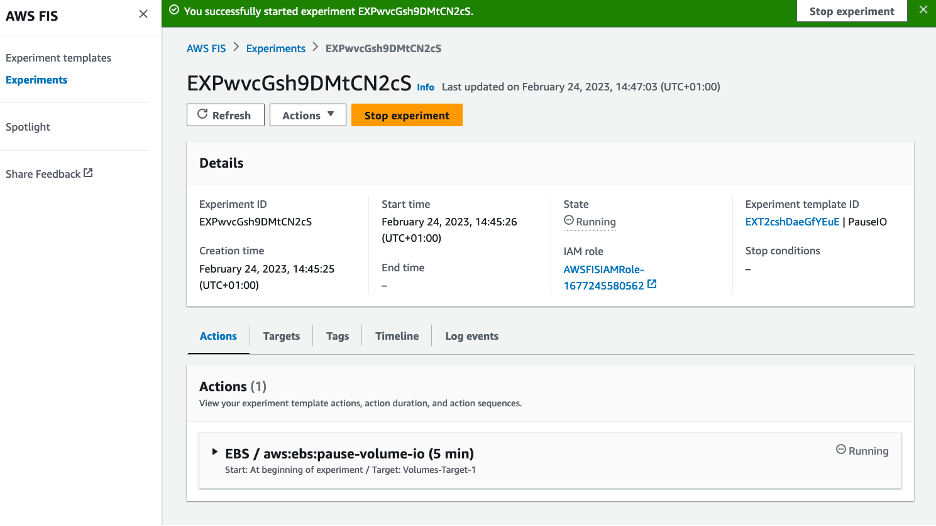
Task: Dismiss the green success notification banner
Action: coord(923,10)
